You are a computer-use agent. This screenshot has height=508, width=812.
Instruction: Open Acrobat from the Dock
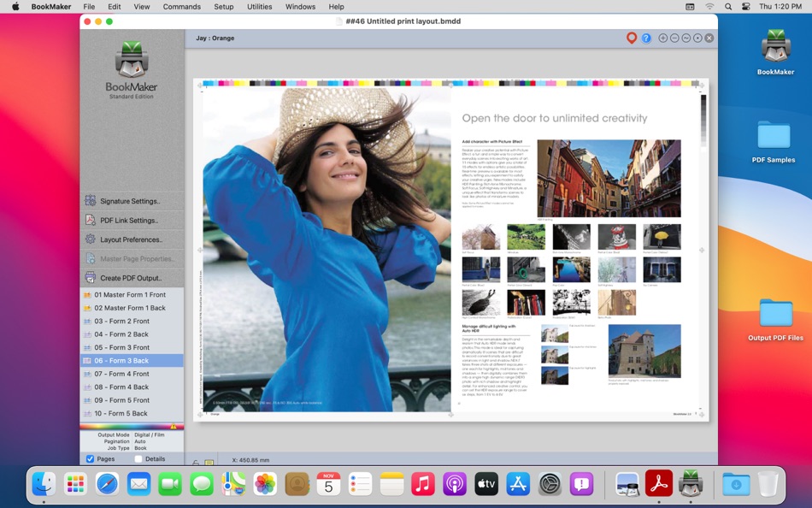[658, 484]
